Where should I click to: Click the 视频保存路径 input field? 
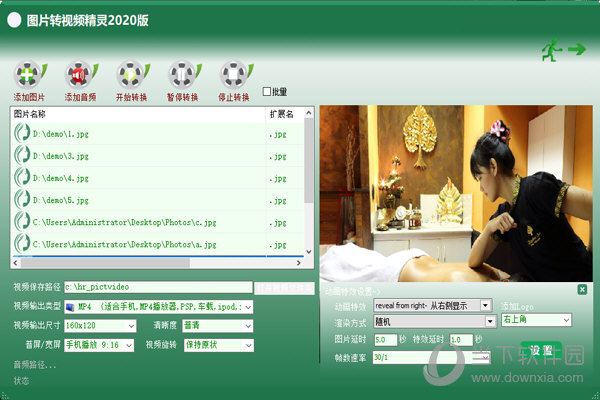[158, 287]
